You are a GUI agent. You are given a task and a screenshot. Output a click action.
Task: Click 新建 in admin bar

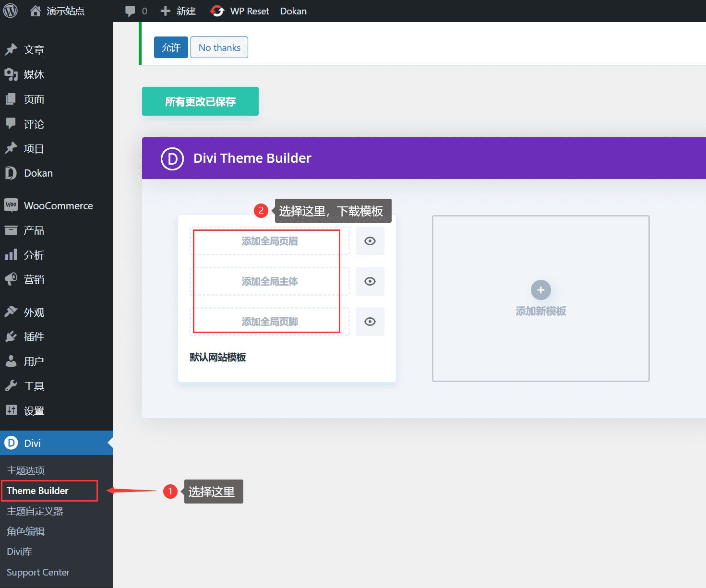[x=186, y=11]
